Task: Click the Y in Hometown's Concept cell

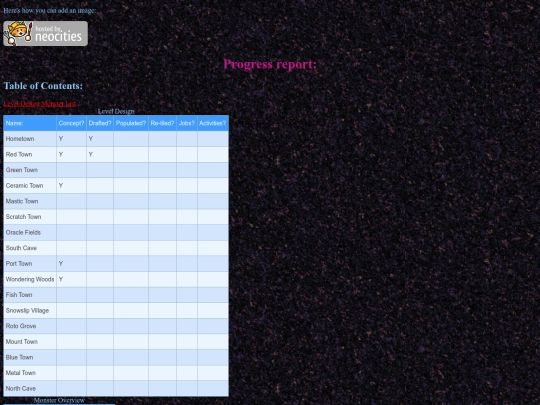Action: tap(61, 139)
